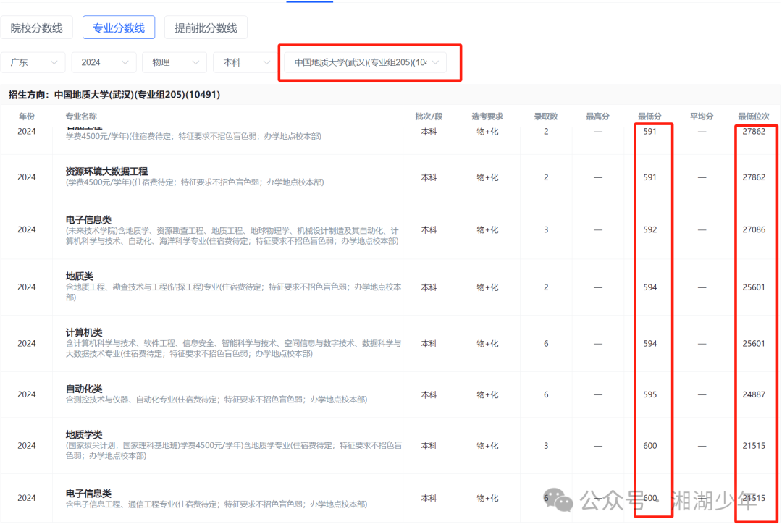The width and height of the screenshot is (782, 532).
Task: Select the 资源环境大数据工程 major name
Action: tap(106, 172)
